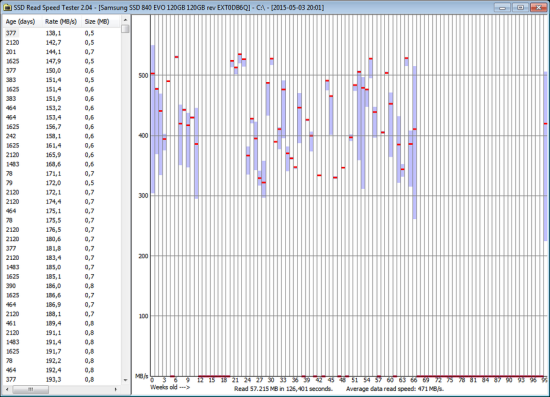Sort by the Rate (MB/s) column header
Viewport: 550px width, 397px height.
(61, 22)
